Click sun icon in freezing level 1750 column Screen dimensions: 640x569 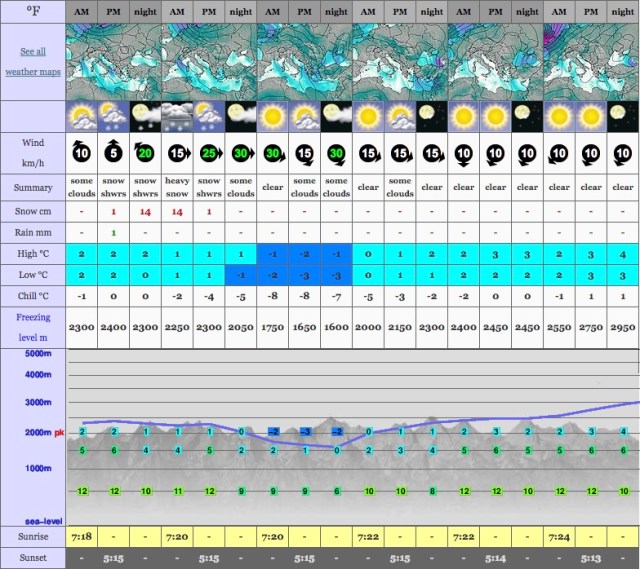(273, 116)
